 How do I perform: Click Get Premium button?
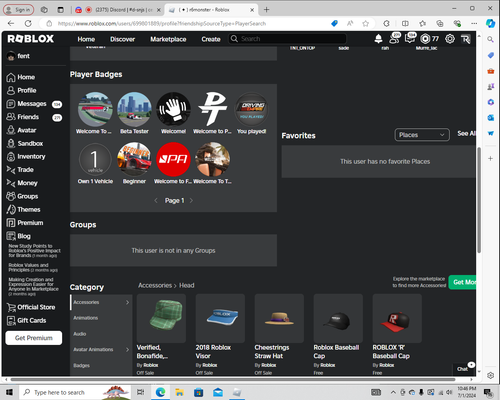pyautogui.click(x=34, y=338)
